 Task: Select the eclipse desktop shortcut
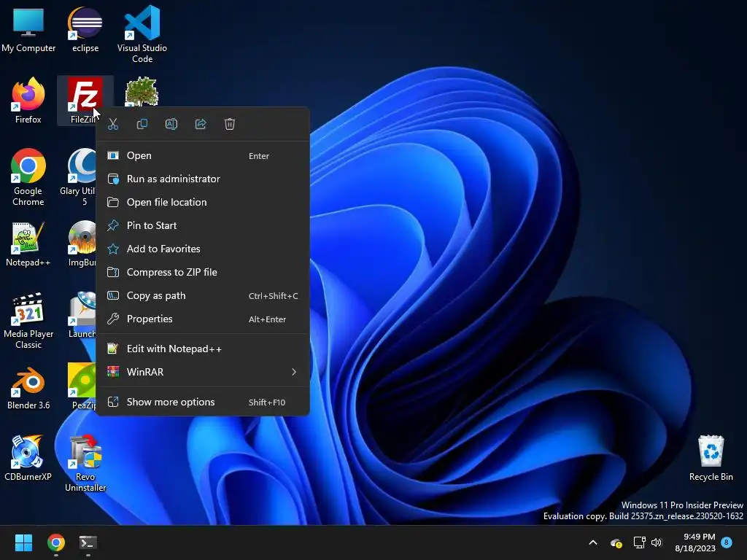tap(85, 29)
